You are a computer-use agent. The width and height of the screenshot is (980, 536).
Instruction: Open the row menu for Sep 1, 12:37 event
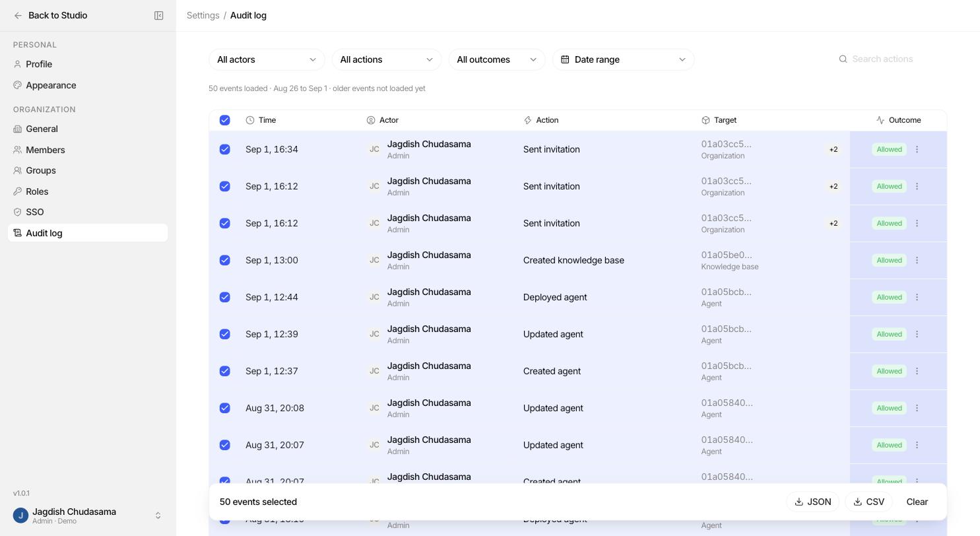[x=917, y=371]
